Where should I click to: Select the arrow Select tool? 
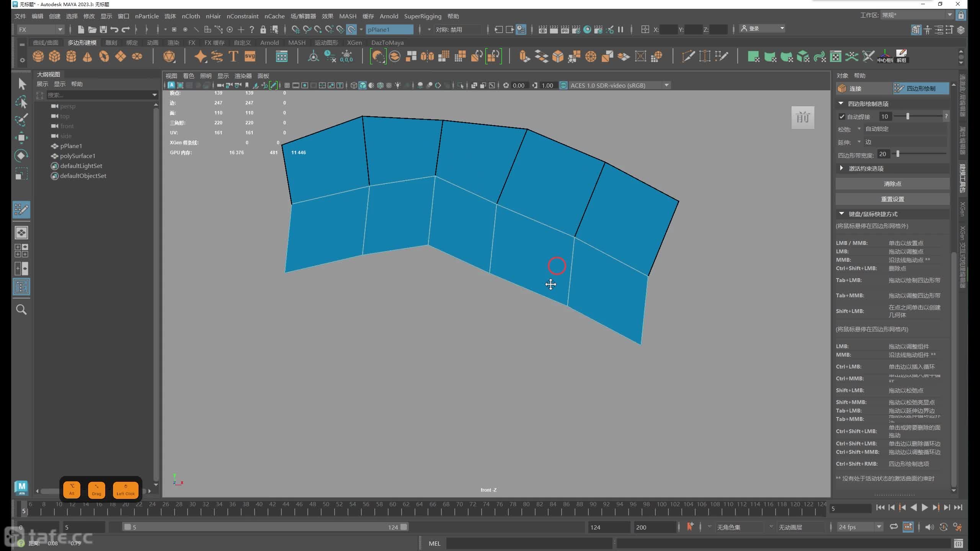coord(21,84)
